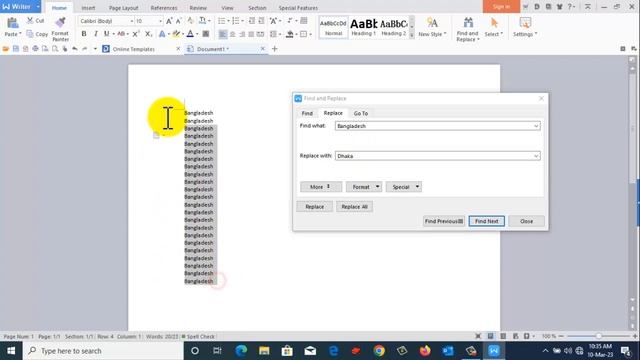
Task: Click the Character Shading icon
Action: pyautogui.click(x=206, y=34)
